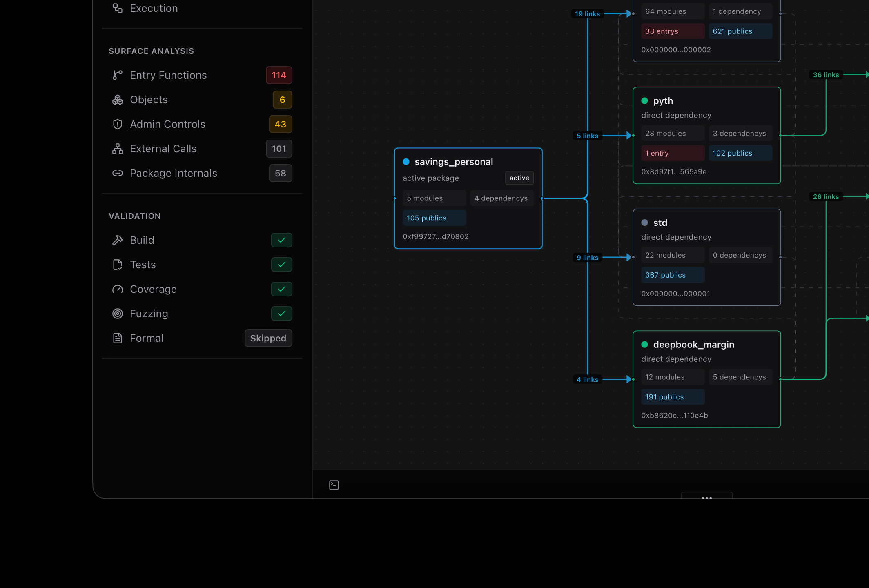Click the 101 External Calls badge
The height and width of the screenshot is (588, 869).
[279, 149]
